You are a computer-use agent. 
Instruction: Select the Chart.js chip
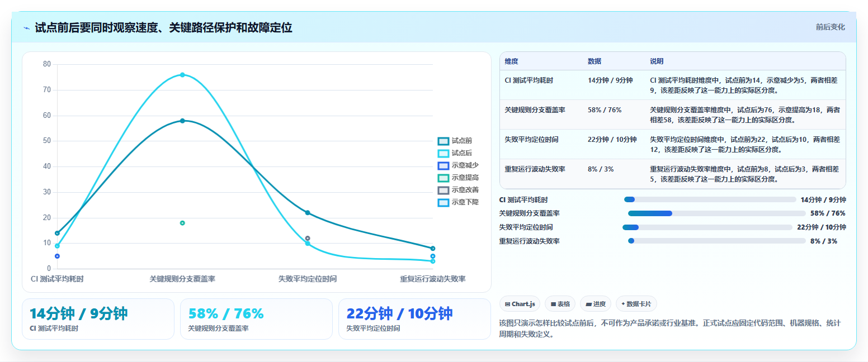(x=520, y=304)
